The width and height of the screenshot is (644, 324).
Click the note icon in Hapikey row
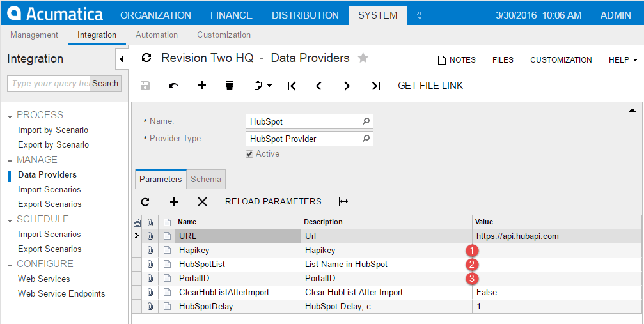167,250
